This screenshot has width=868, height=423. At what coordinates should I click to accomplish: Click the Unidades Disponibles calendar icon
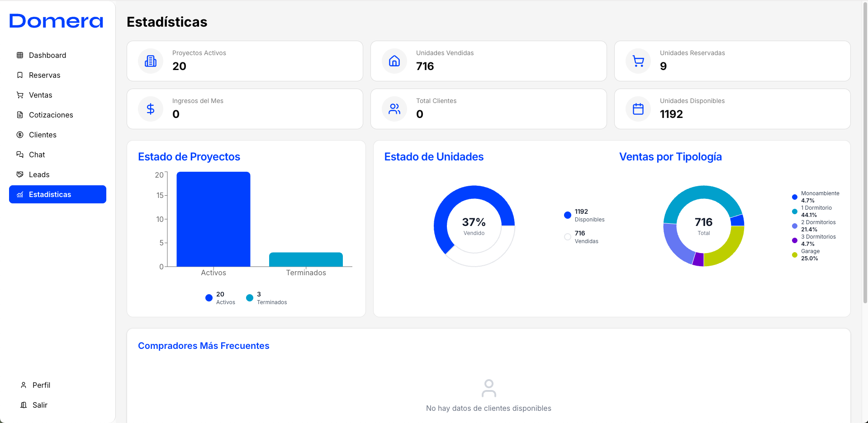pos(638,108)
